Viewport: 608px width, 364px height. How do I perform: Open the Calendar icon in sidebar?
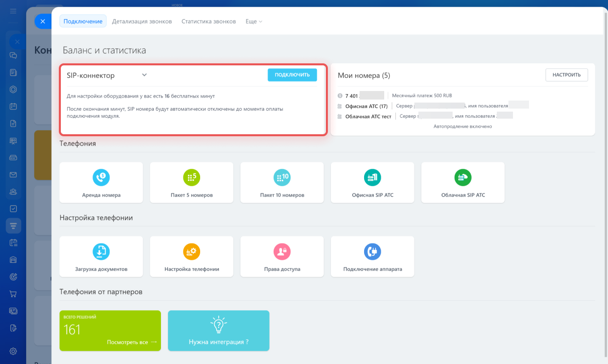pyautogui.click(x=14, y=107)
